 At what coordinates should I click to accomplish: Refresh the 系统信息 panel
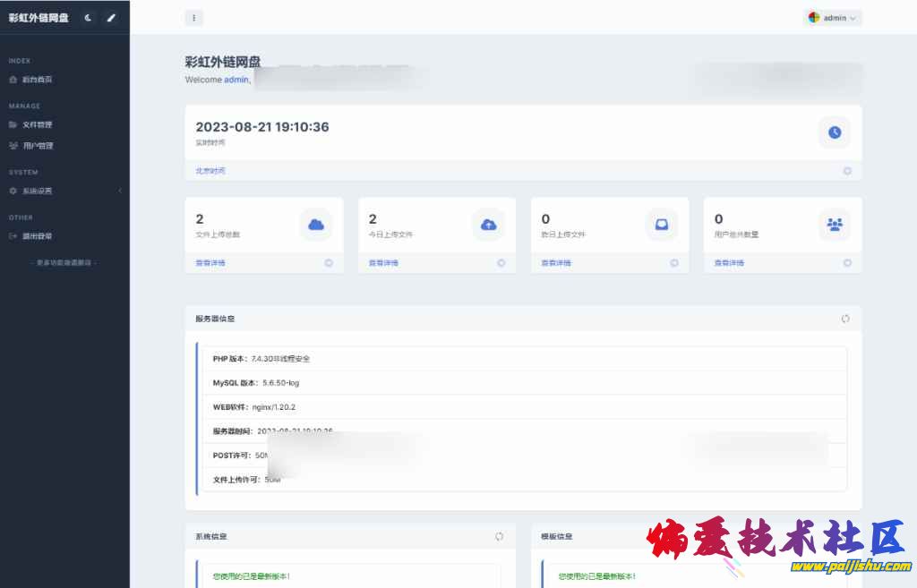[x=499, y=536]
